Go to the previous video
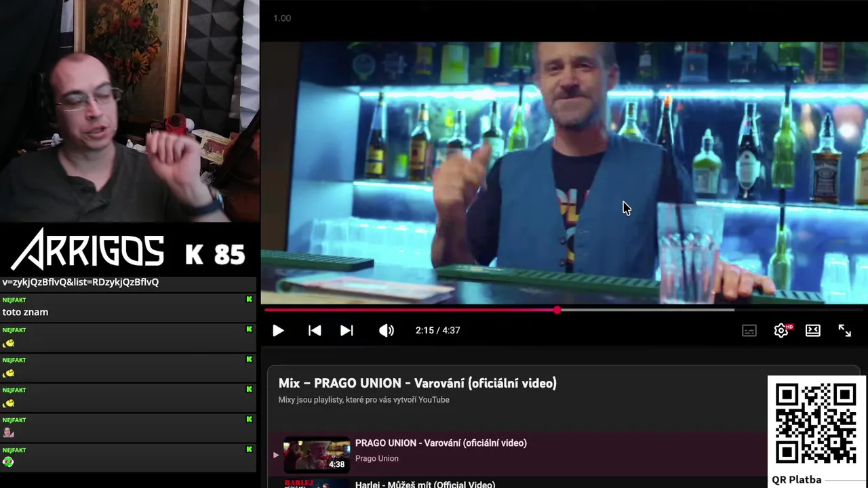 (x=315, y=331)
